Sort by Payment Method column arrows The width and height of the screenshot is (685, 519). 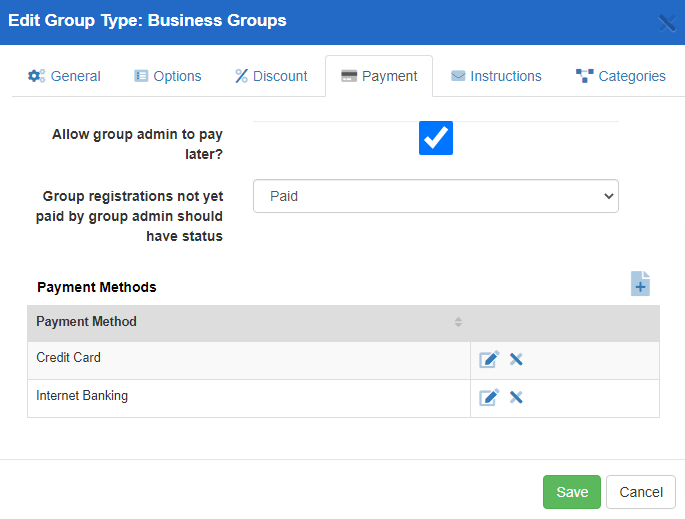pyautogui.click(x=458, y=322)
